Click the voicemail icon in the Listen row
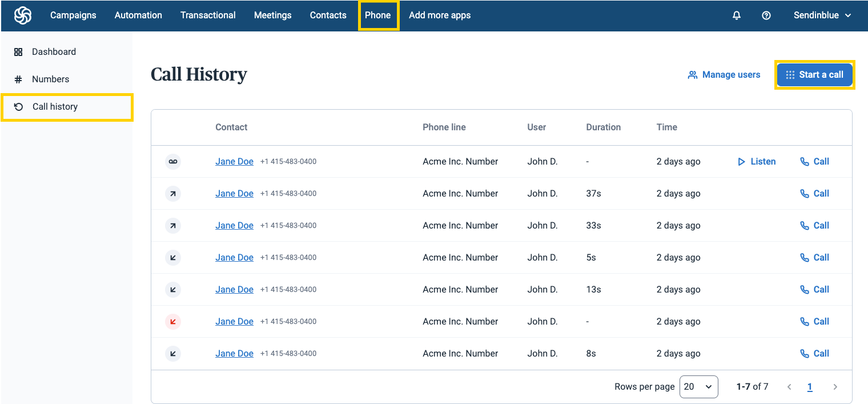868x404 pixels. [173, 162]
